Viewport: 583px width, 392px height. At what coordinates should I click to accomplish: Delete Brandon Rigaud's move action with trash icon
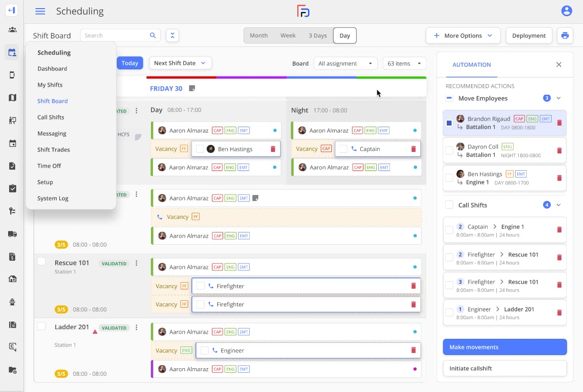click(x=559, y=123)
